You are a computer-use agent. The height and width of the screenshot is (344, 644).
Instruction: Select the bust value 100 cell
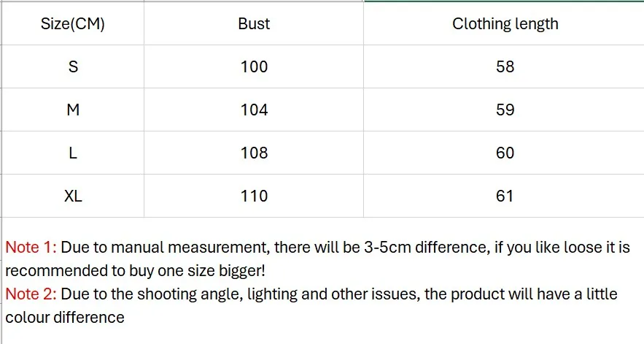(x=254, y=66)
